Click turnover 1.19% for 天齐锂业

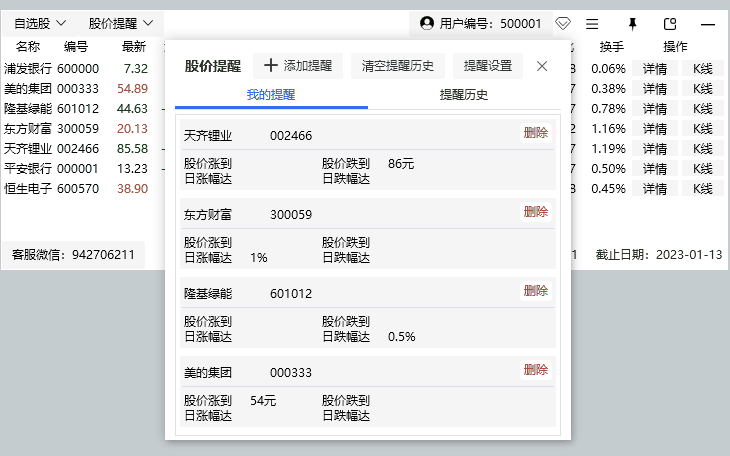(x=608, y=149)
